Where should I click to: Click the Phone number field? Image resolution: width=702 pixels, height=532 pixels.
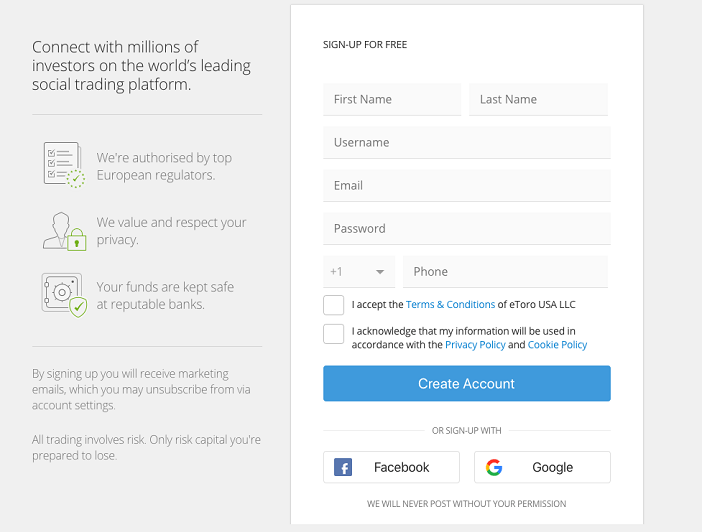point(505,272)
